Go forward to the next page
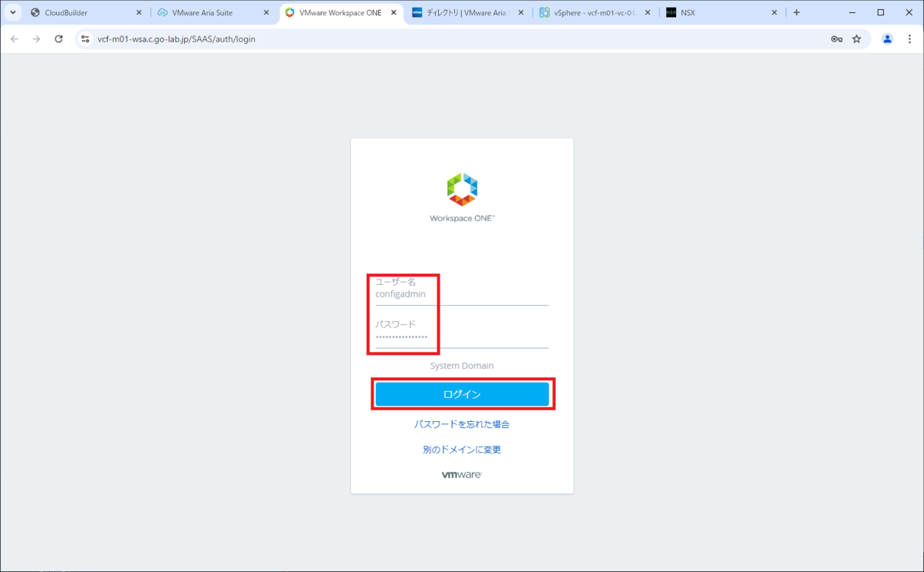This screenshot has width=924, height=572. pos(36,38)
